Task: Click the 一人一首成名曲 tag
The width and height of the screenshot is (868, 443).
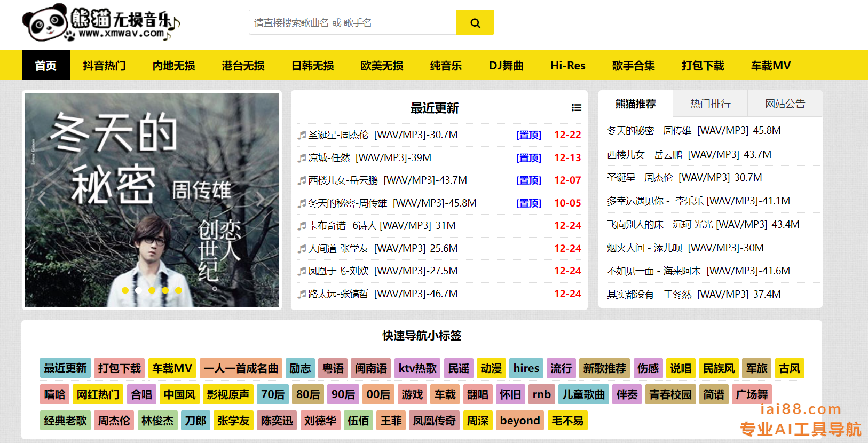Action: pyautogui.click(x=241, y=368)
